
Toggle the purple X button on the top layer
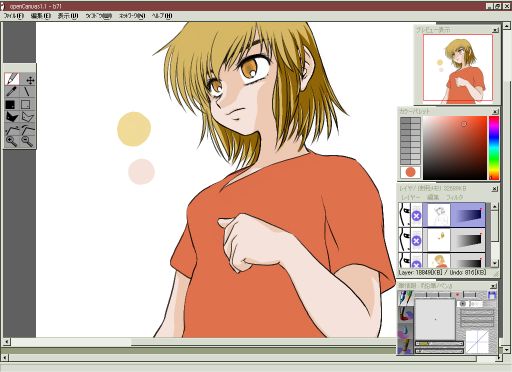click(416, 216)
